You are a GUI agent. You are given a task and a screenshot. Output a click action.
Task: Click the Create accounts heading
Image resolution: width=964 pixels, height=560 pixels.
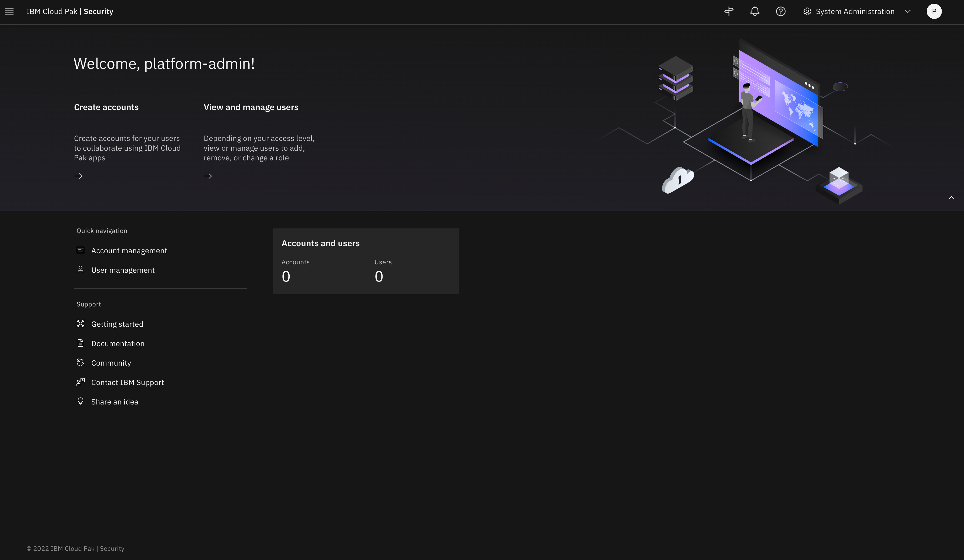point(106,107)
